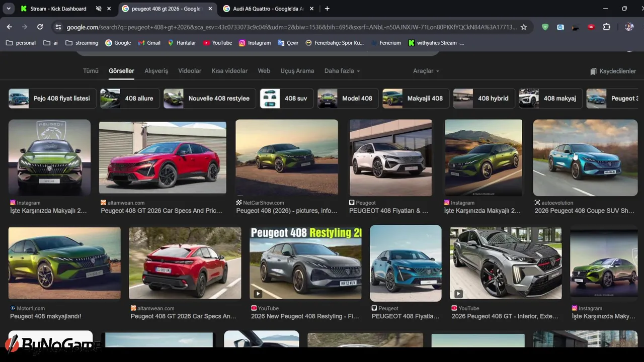644x362 pixels.
Task: Open the Haritalar maps bookmark
Action: click(182, 43)
